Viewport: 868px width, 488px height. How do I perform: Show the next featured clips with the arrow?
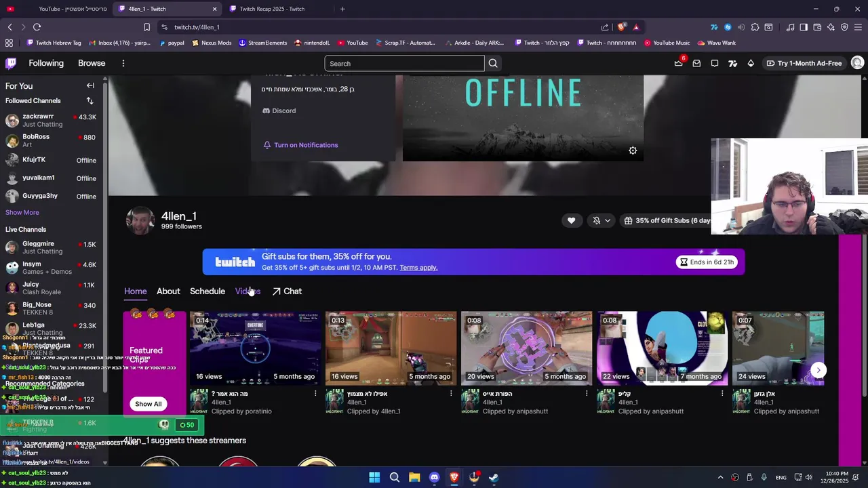pos(818,370)
